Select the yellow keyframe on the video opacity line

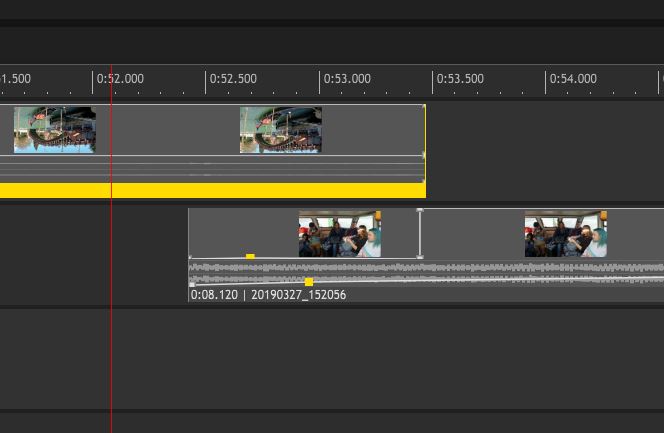click(250, 256)
